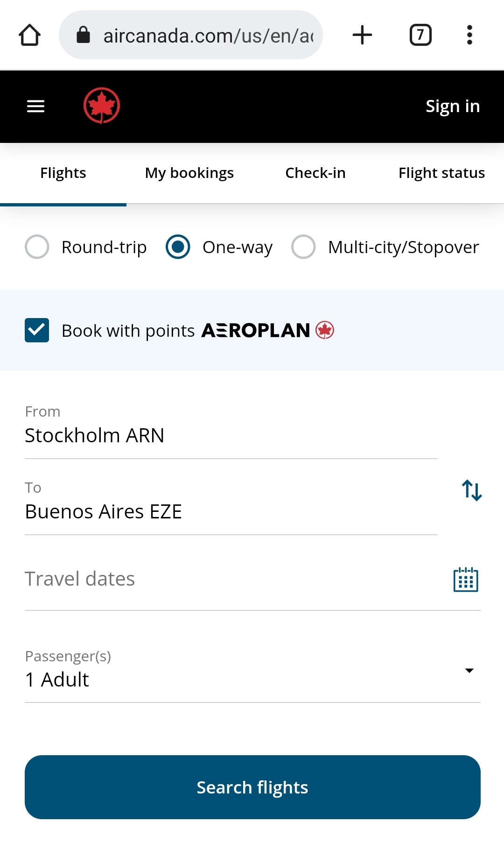The width and height of the screenshot is (504, 843).
Task: Open the browser three-dot menu
Action: (x=469, y=35)
